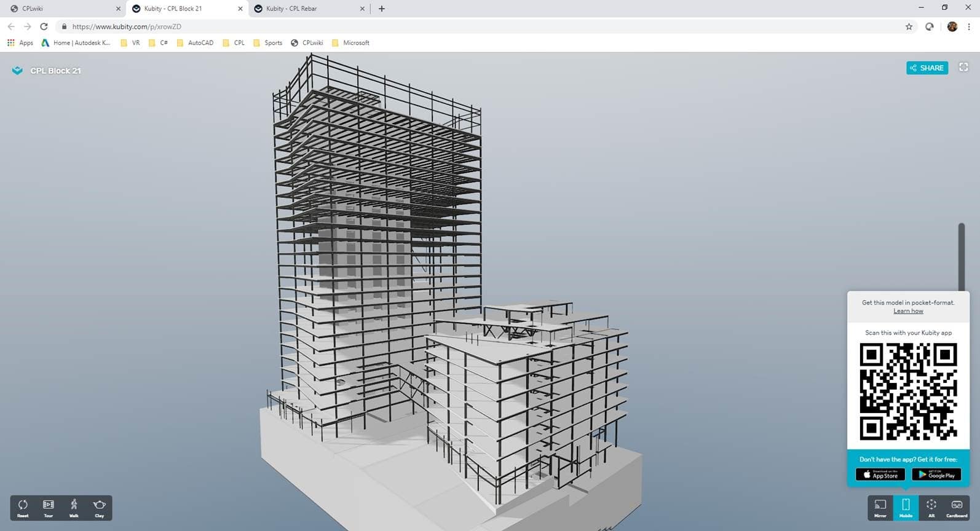This screenshot has height=531, width=980.
Task: Bookmark this page with star icon
Action: [x=909, y=26]
